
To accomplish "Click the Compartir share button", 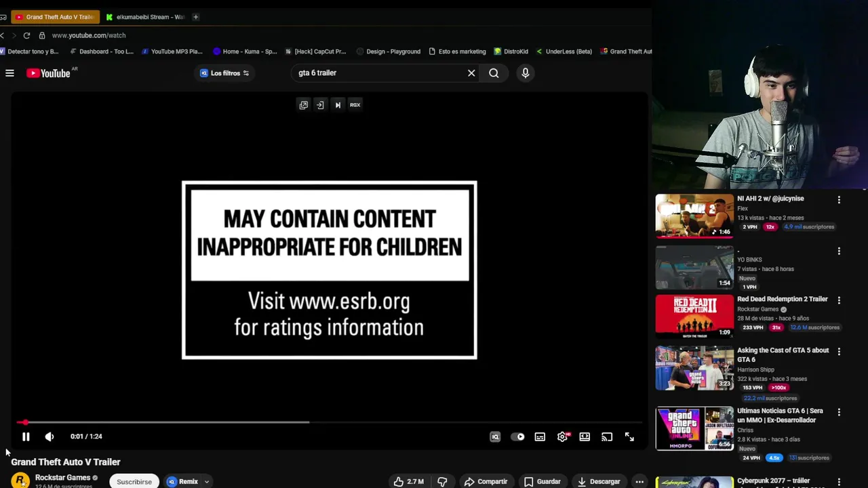I will tap(486, 482).
